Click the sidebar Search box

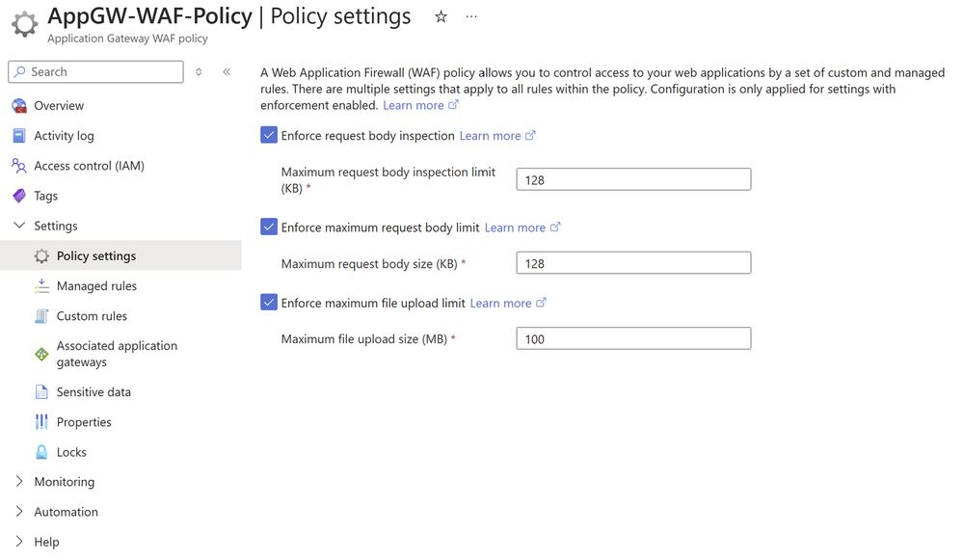point(96,72)
